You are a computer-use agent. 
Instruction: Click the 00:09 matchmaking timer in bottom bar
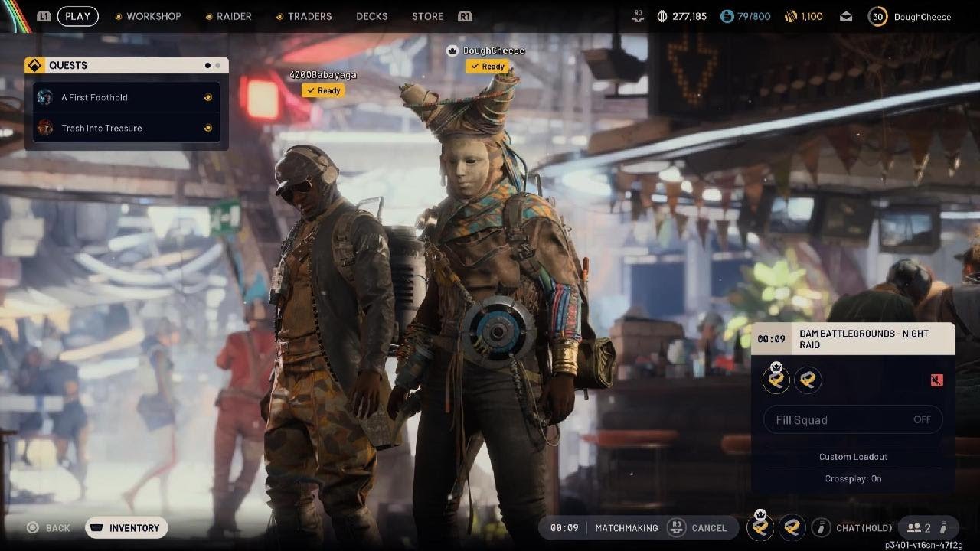pos(564,527)
